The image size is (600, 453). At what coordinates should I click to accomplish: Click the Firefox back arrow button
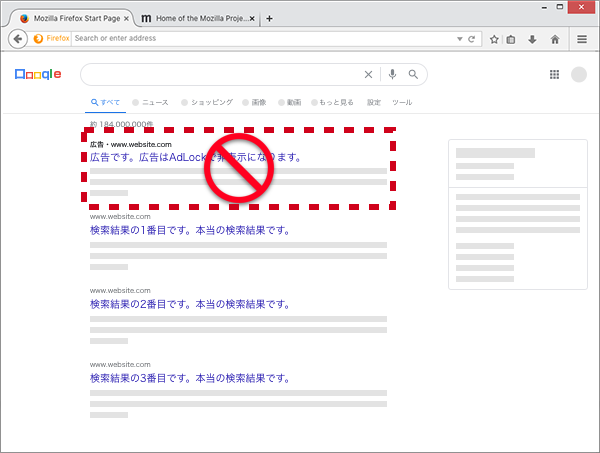[x=18, y=39]
